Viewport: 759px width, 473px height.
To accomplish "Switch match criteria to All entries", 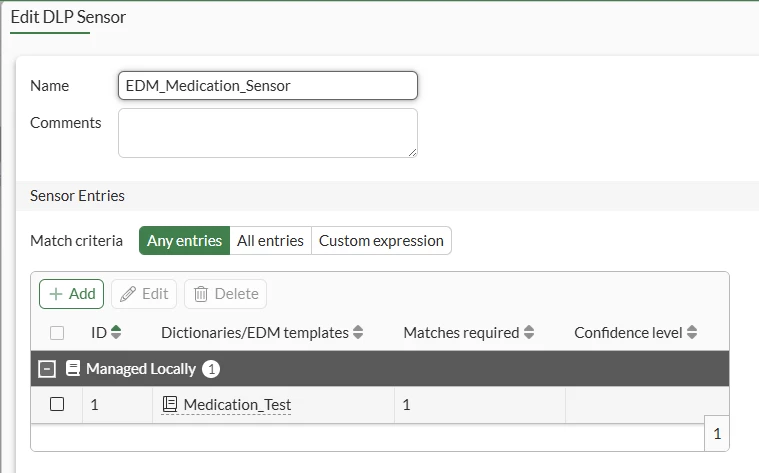I will click(271, 241).
